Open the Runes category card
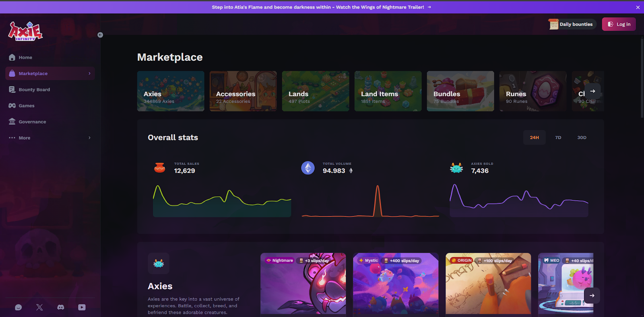 click(533, 91)
